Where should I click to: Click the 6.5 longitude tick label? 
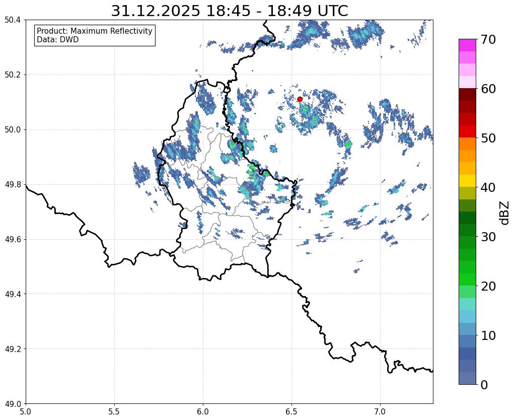(x=291, y=411)
